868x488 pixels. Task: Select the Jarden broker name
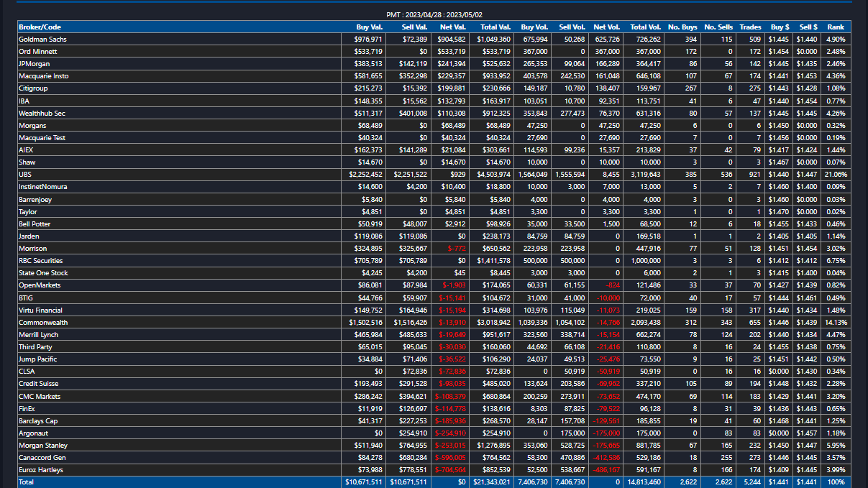tap(29, 236)
